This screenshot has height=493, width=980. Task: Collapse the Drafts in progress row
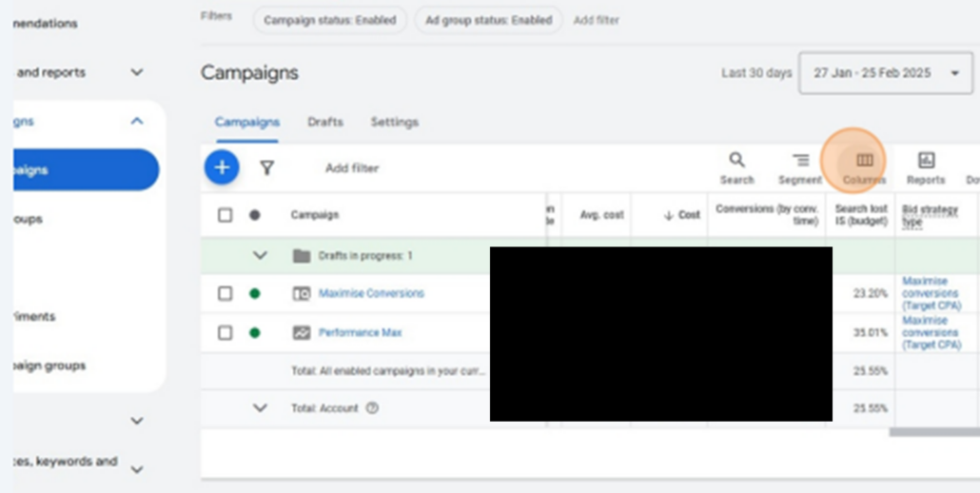click(260, 256)
